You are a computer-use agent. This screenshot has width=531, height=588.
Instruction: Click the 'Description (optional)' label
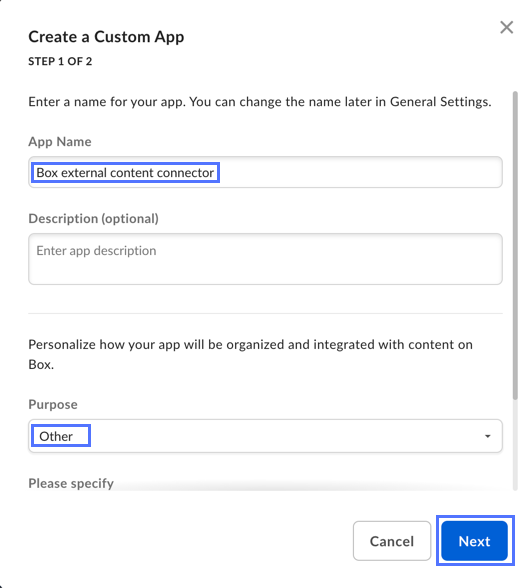[x=93, y=219]
